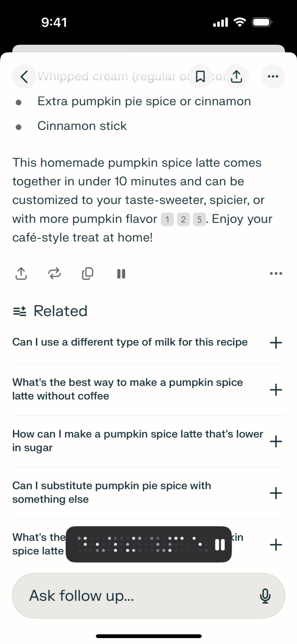Bookmark this thread with the bookmark icon
297x644 pixels.
coord(200,77)
